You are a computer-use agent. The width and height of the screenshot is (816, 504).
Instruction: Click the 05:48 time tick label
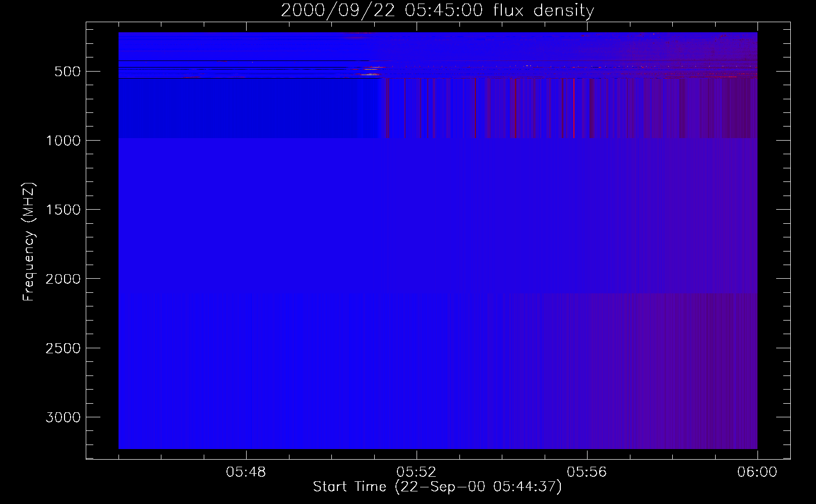pyautogui.click(x=246, y=472)
